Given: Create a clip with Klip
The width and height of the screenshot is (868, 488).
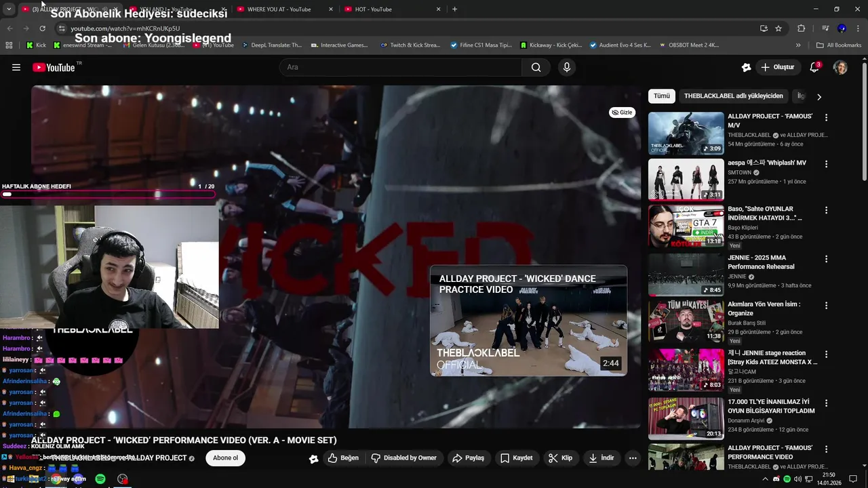Looking at the screenshot, I should click(x=560, y=458).
